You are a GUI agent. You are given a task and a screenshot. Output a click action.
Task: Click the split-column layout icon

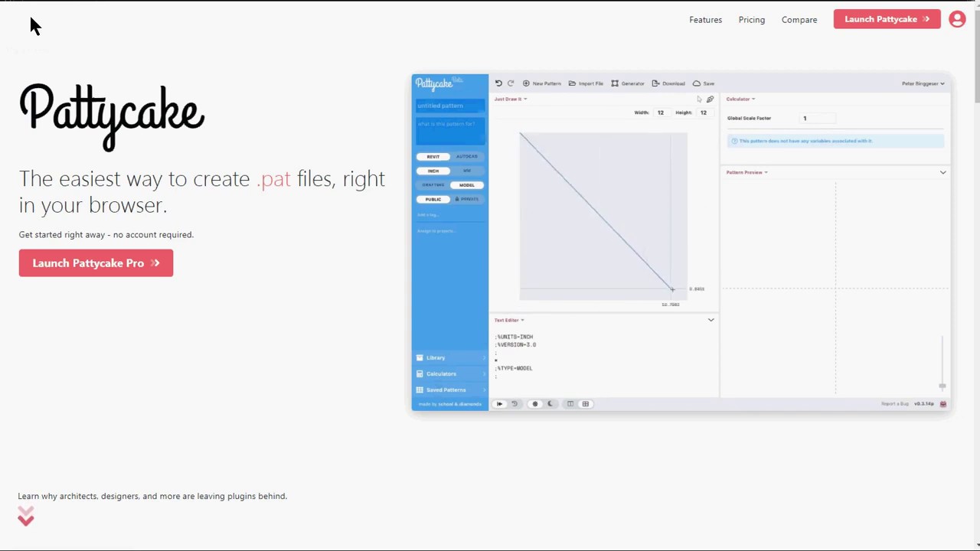(570, 404)
